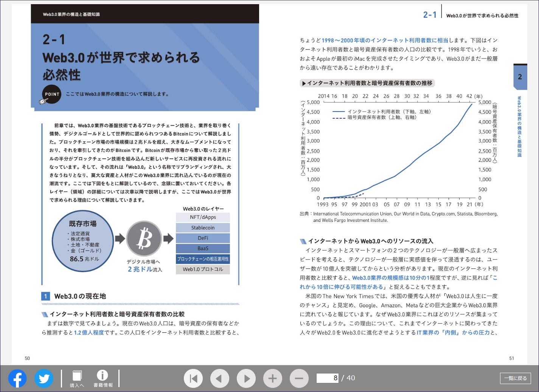Zoom out with the minus button
Image resolution: width=539 pixels, height=392 pixels.
click(x=299, y=378)
